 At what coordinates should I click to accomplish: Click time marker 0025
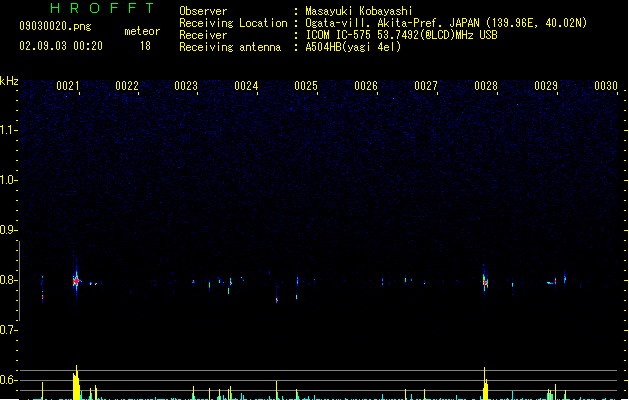pyautogui.click(x=306, y=86)
